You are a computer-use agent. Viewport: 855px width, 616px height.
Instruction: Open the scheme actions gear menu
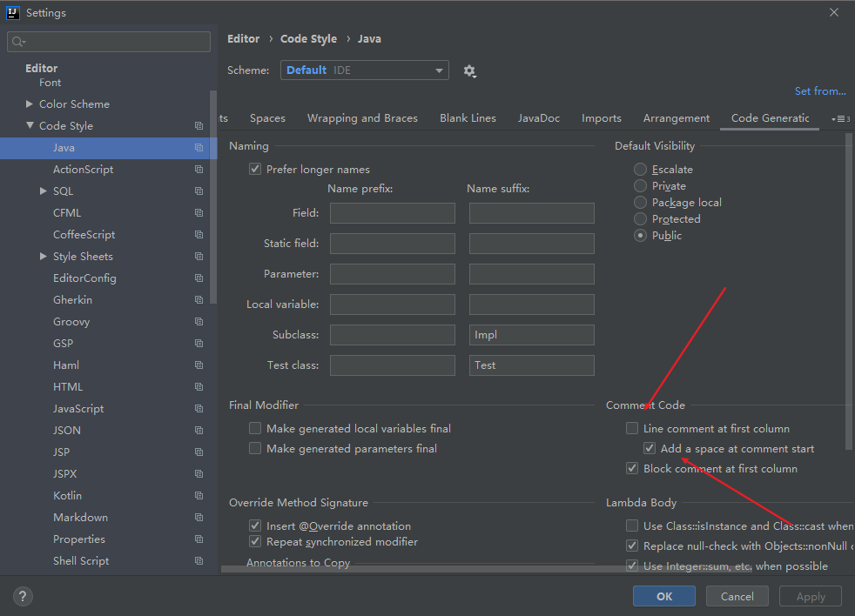point(469,70)
